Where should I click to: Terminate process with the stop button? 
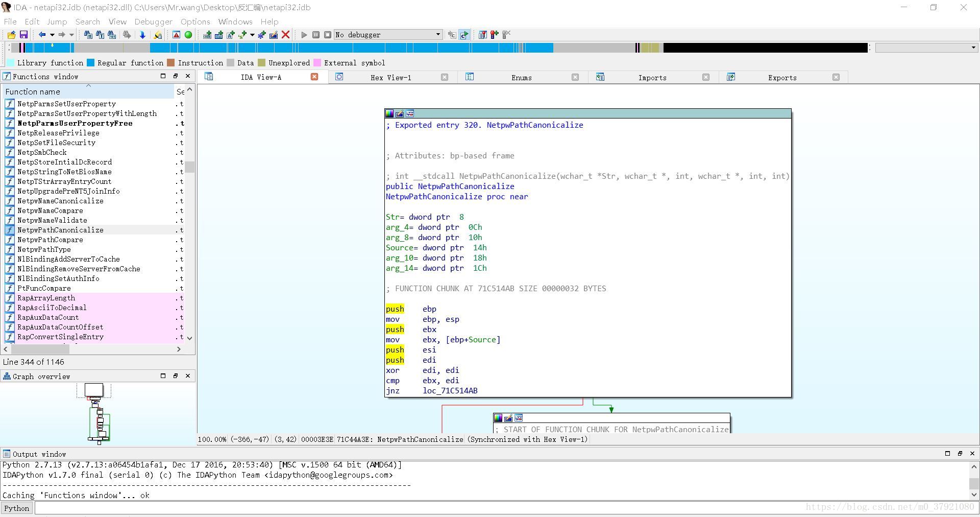[x=328, y=35]
